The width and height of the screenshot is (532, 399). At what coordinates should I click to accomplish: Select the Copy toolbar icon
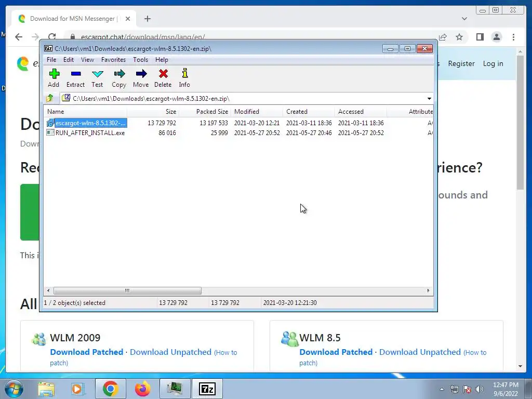pyautogui.click(x=119, y=78)
